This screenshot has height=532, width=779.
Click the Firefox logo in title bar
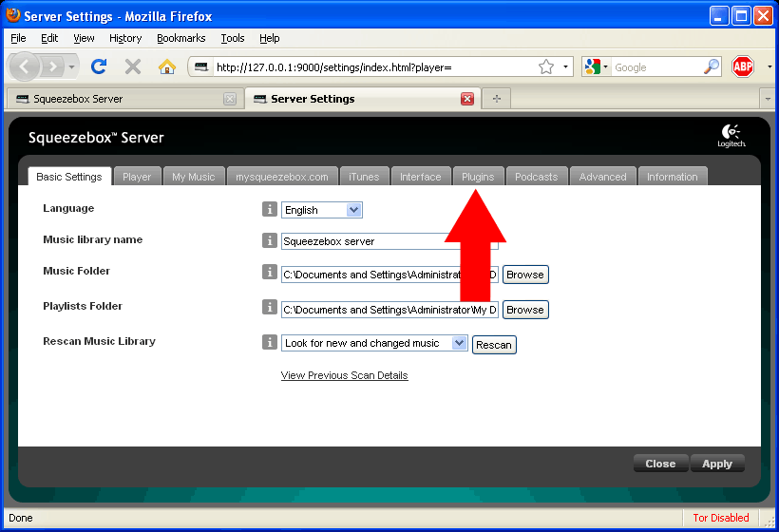[13, 15]
